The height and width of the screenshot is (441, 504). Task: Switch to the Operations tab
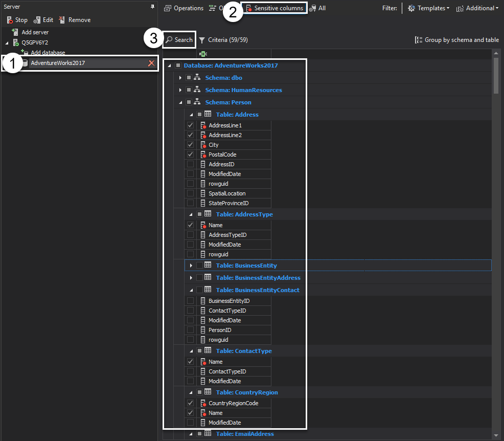184,8
